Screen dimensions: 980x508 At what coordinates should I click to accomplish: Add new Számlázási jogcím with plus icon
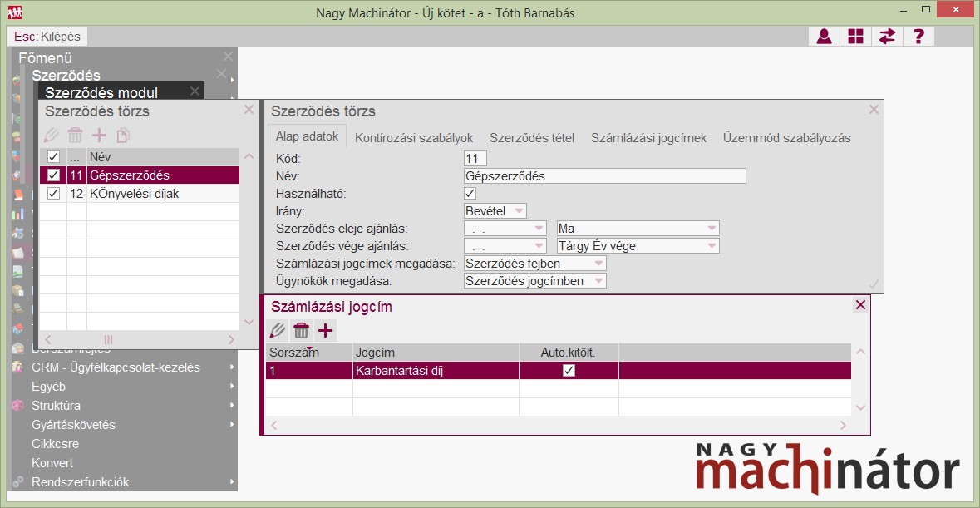coord(325,330)
